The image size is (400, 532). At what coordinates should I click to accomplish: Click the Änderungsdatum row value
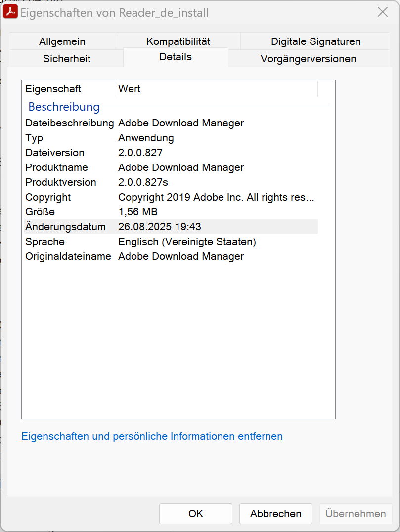159,227
